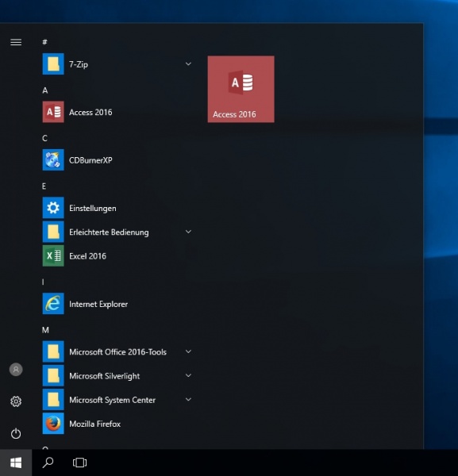Open the pinned Access 2016 tile
Image resolution: width=458 pixels, height=476 pixels.
pyautogui.click(x=241, y=89)
